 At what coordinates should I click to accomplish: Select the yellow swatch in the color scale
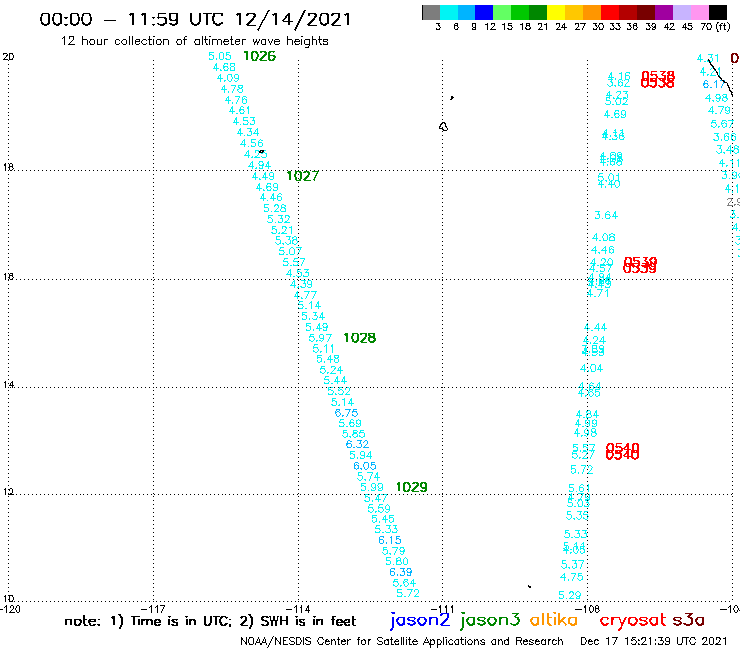coord(555,12)
